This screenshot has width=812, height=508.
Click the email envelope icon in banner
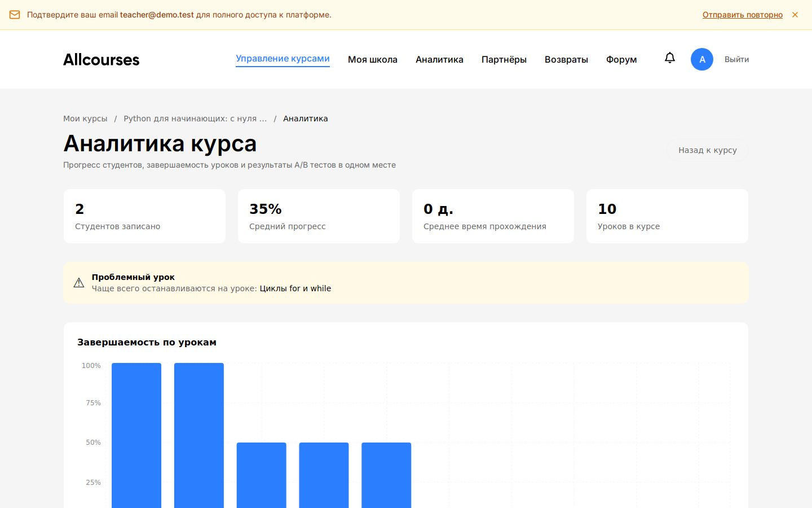15,15
